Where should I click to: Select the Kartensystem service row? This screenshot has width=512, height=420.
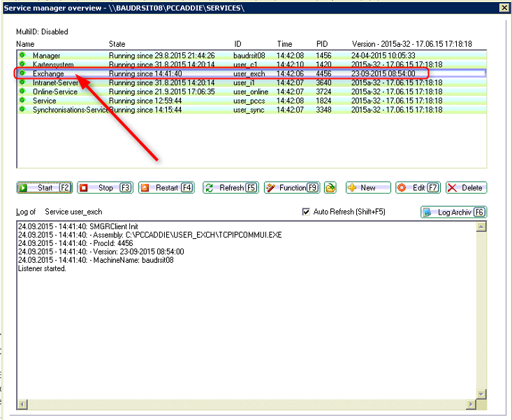(54, 64)
